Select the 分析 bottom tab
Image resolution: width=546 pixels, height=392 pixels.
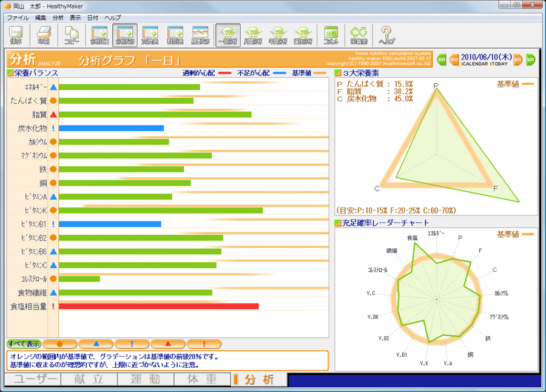259,379
